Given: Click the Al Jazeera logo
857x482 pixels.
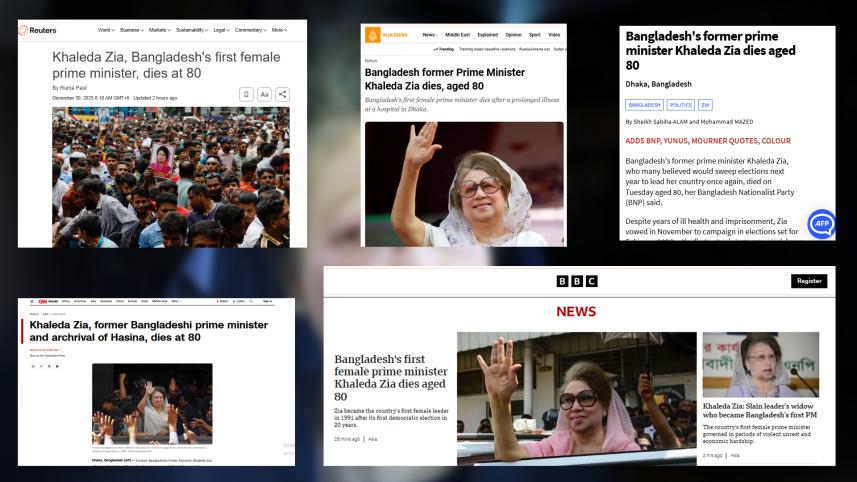Looking at the screenshot, I should click(386, 35).
